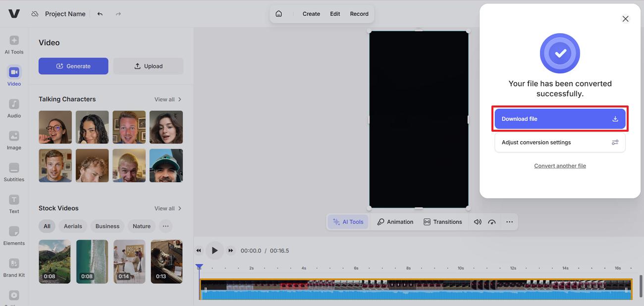This screenshot has height=306, width=644.
Task: Click the home icon in top bar
Action: pos(279,14)
